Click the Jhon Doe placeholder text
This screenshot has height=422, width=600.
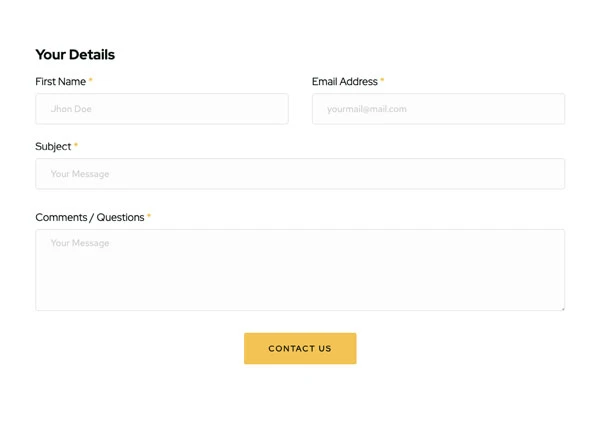[x=71, y=109]
